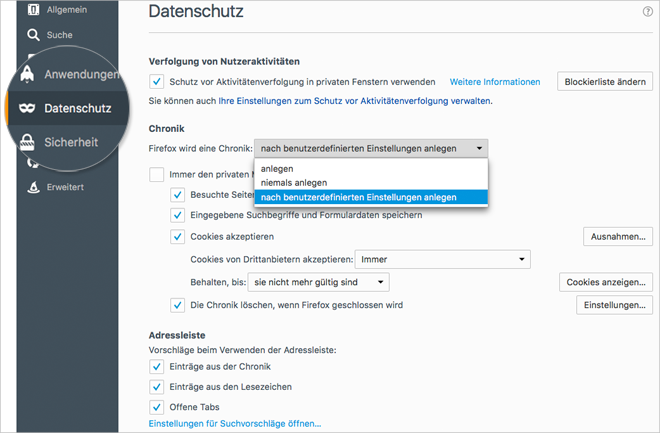The height and width of the screenshot is (433, 660).
Task: Select the Datenschutz mask icon
Action: coord(27,108)
